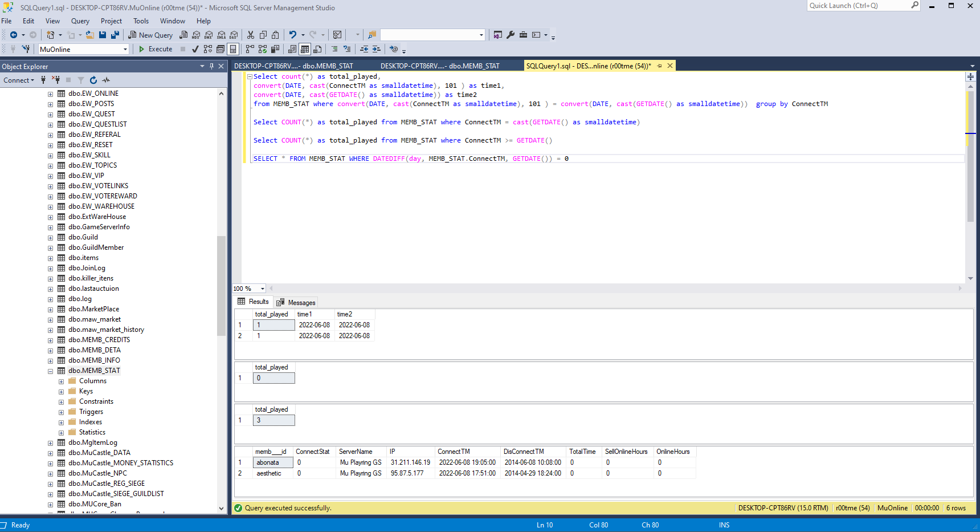Click the MDX query icon
This screenshot has height=532, width=980.
click(x=196, y=35)
